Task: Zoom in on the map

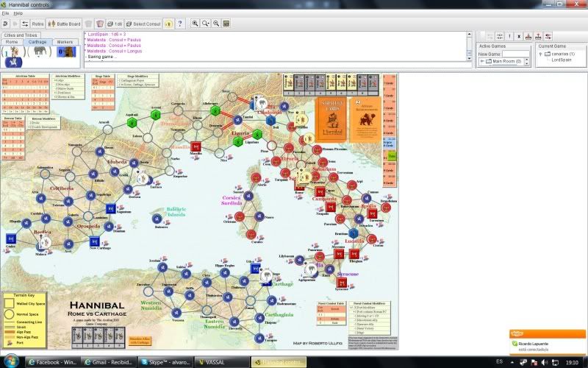Action: [195, 24]
